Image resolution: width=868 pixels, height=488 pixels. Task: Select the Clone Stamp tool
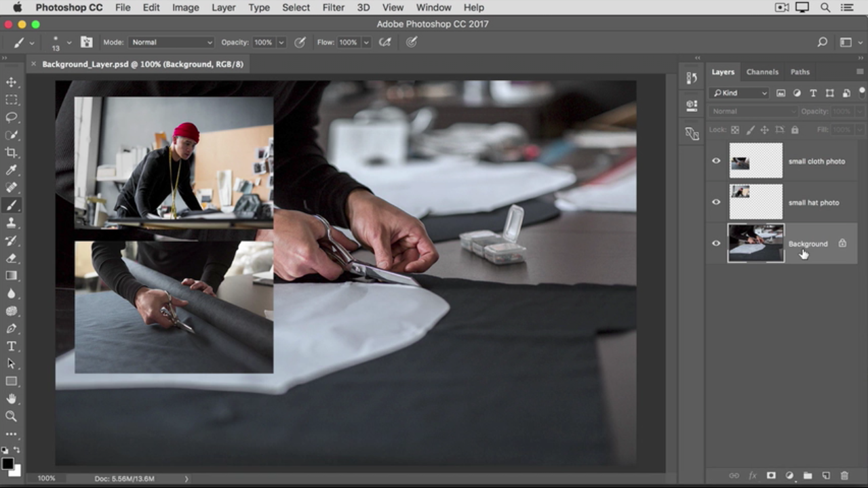coord(12,223)
